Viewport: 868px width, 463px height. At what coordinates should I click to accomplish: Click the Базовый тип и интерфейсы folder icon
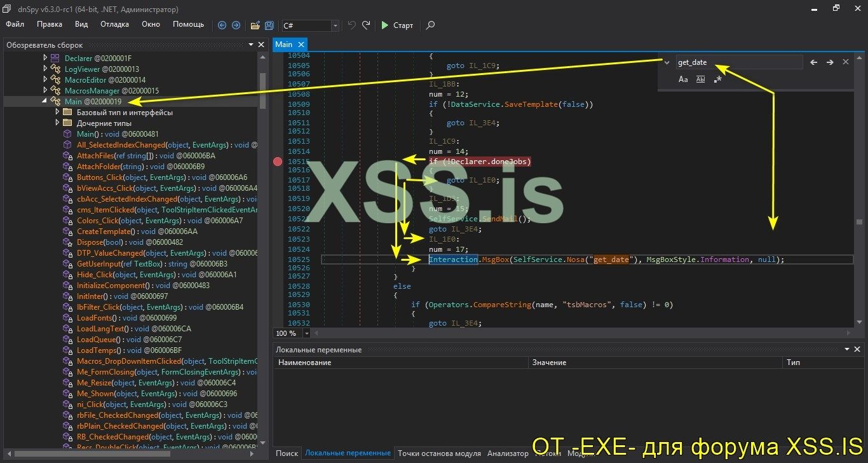coord(67,112)
